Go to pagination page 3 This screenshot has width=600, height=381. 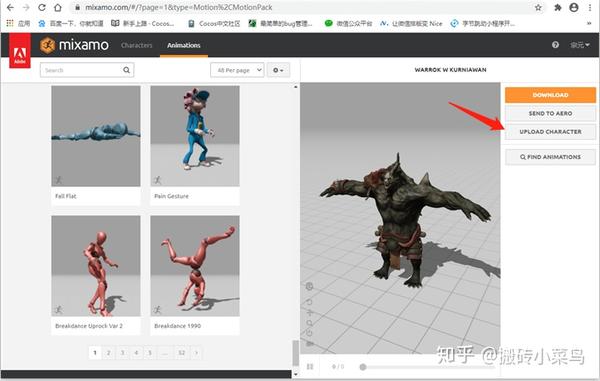(x=122, y=353)
